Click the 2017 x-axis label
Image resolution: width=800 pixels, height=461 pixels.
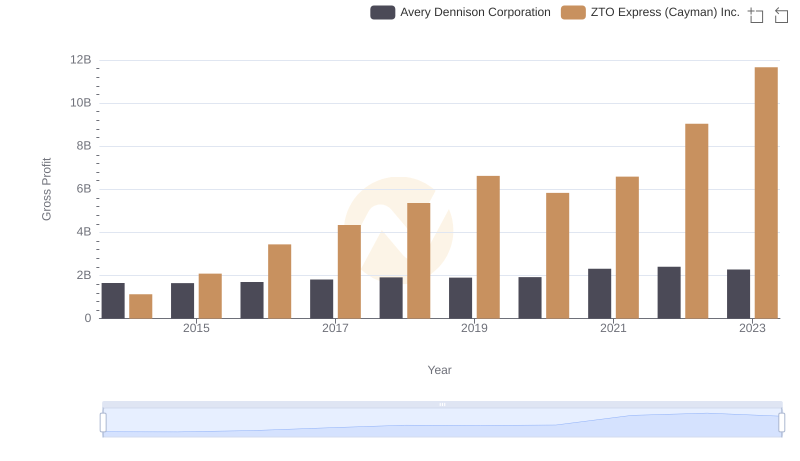(335, 328)
